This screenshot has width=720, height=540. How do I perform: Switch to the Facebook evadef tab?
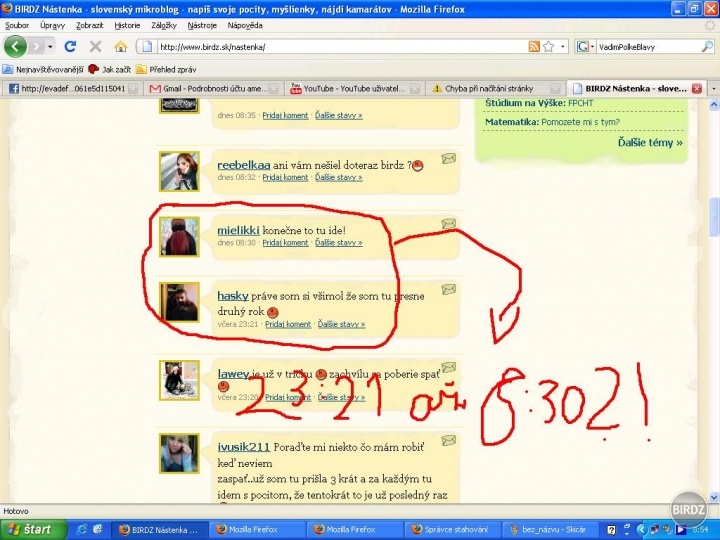tap(72, 89)
